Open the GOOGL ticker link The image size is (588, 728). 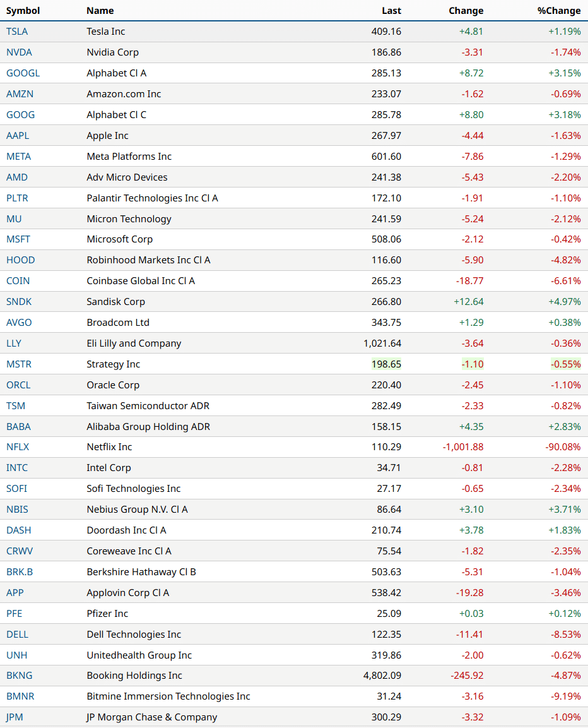coord(23,73)
